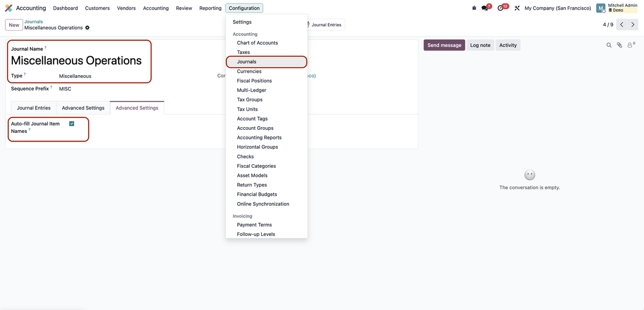Click the Send message button
Viewport: 644px width, 310px height.
point(444,45)
